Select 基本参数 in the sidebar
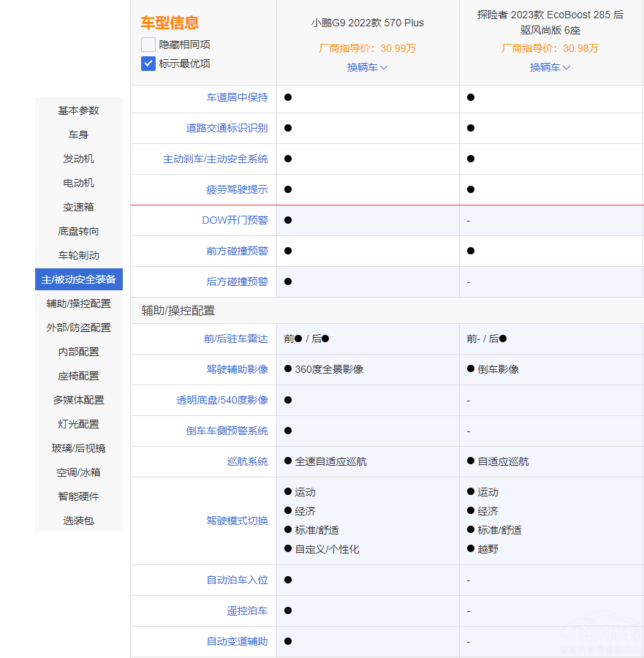Viewport: 644px width, 658px height. [79, 110]
